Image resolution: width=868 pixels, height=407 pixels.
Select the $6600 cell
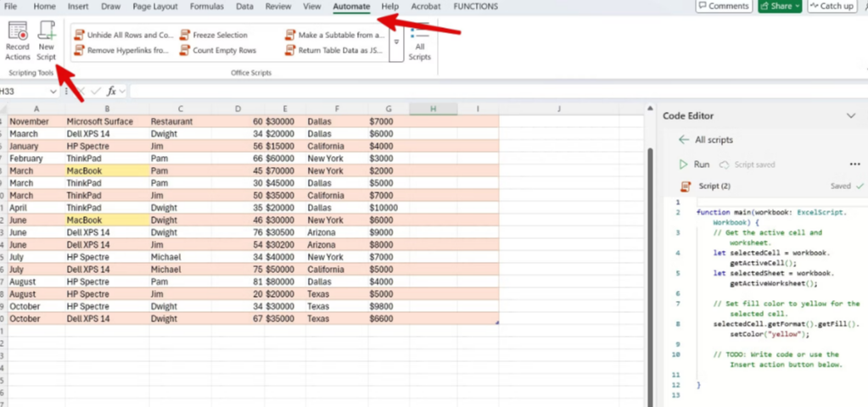point(389,319)
